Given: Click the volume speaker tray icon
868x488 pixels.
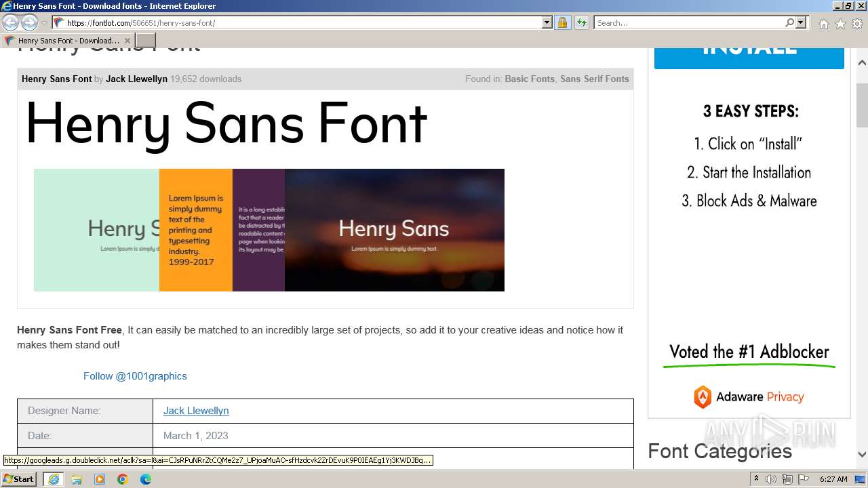Looking at the screenshot, I should coord(771,479).
